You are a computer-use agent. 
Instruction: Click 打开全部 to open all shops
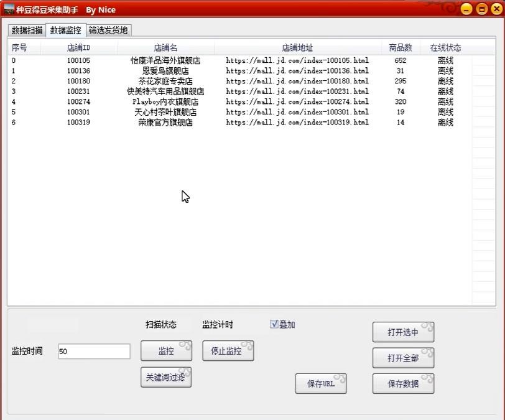tap(403, 357)
